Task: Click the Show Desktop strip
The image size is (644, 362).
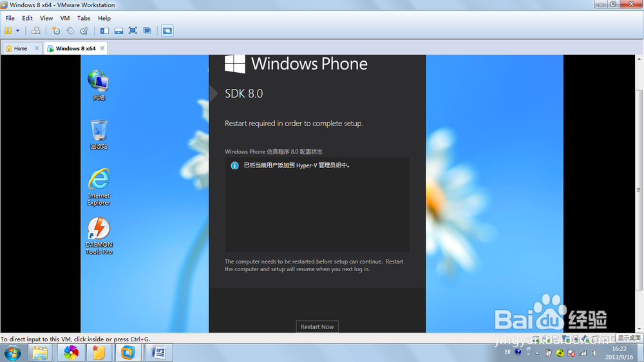Action: click(x=640, y=353)
